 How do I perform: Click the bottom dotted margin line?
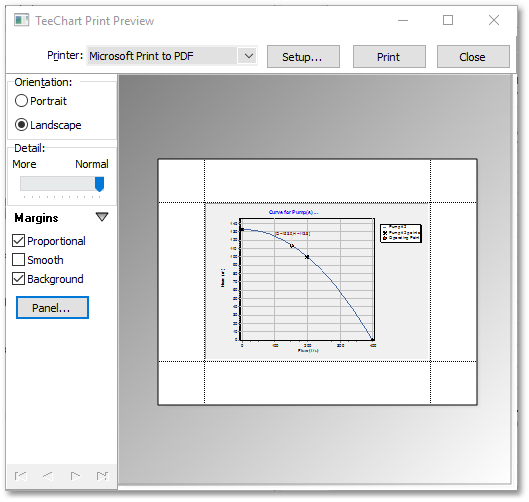pos(317,361)
